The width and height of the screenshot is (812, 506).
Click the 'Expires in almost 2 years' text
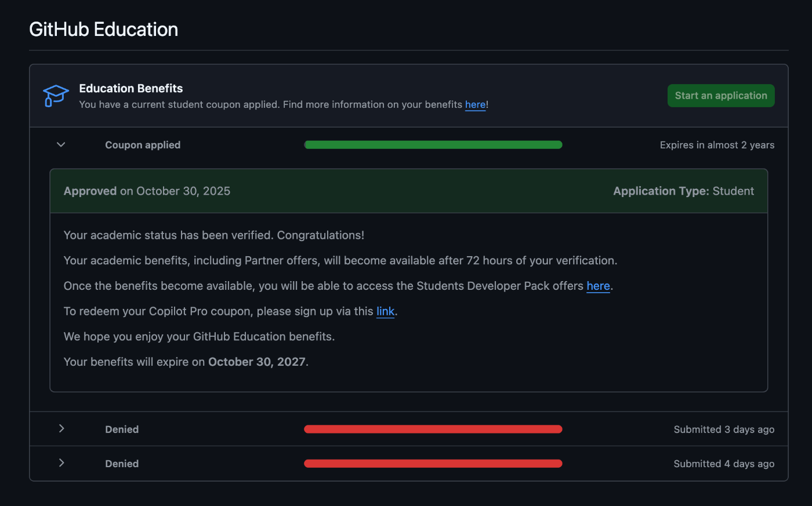pos(717,145)
